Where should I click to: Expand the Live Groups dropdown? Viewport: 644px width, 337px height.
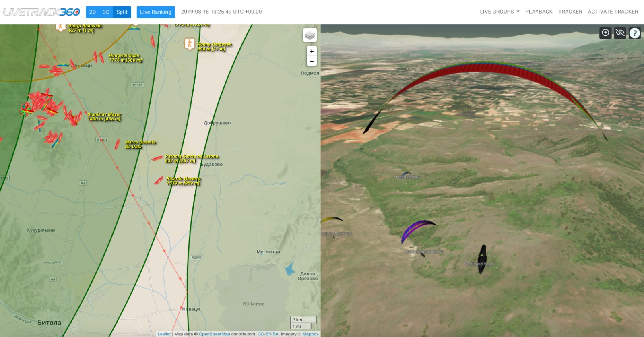[x=499, y=12]
